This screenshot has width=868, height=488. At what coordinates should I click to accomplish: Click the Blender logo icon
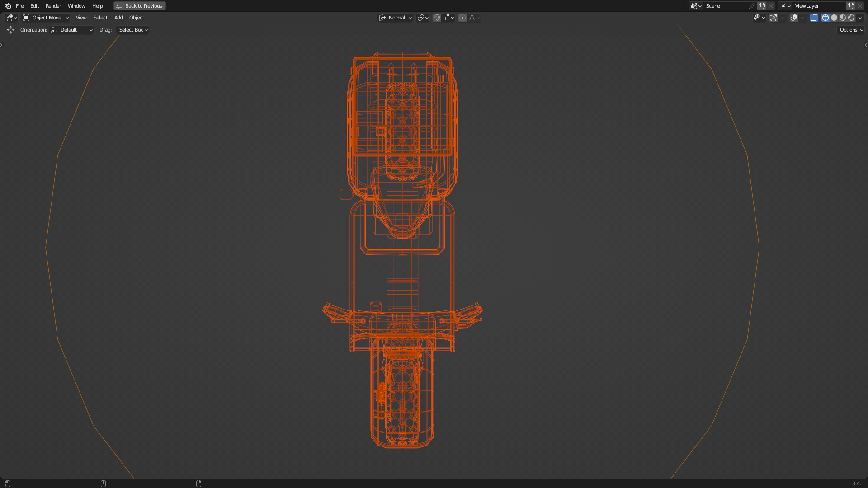click(x=8, y=6)
